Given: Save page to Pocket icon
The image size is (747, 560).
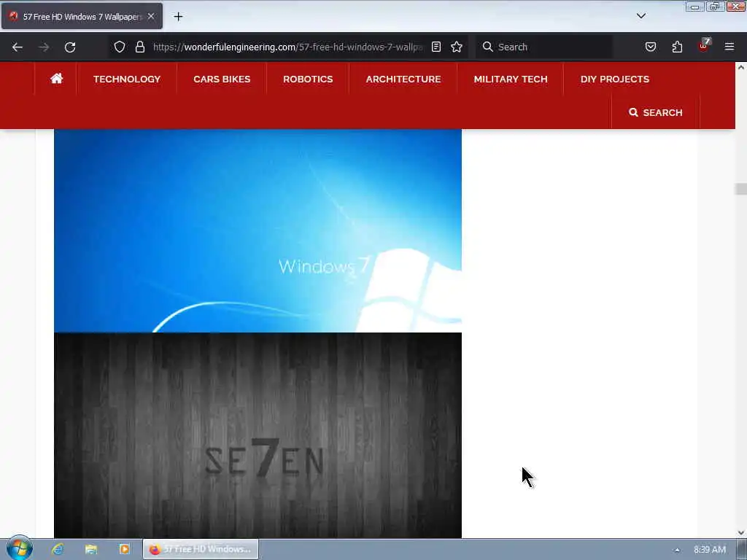Looking at the screenshot, I should [x=651, y=47].
